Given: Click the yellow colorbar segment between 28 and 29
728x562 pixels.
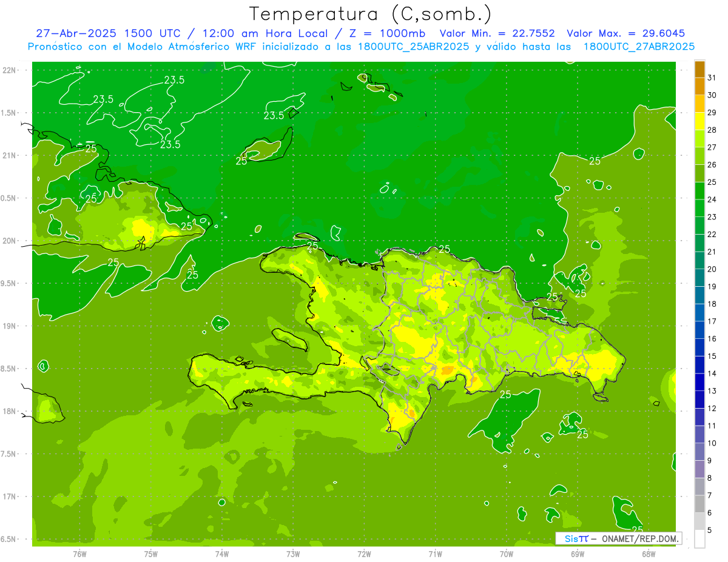Looking at the screenshot, I should (x=699, y=121).
